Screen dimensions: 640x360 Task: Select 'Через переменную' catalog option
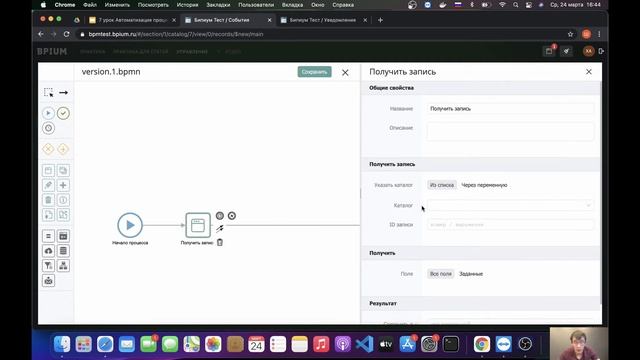484,185
